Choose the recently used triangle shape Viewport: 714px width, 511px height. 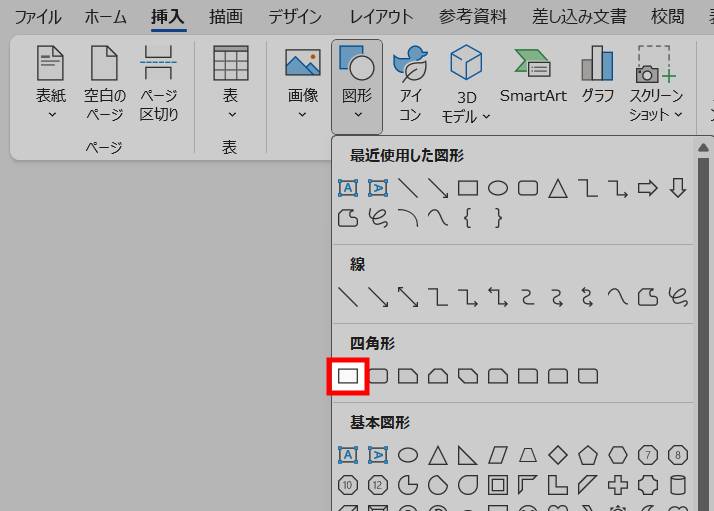558,188
